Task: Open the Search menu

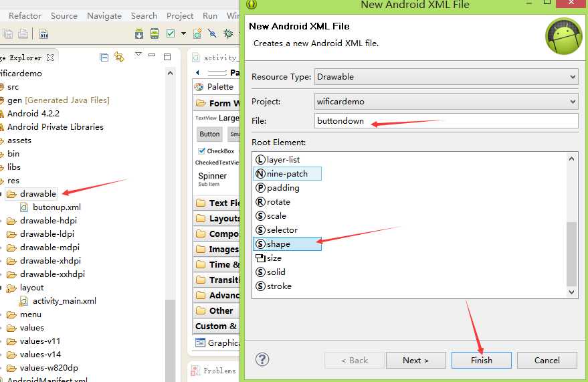Action: [144, 16]
